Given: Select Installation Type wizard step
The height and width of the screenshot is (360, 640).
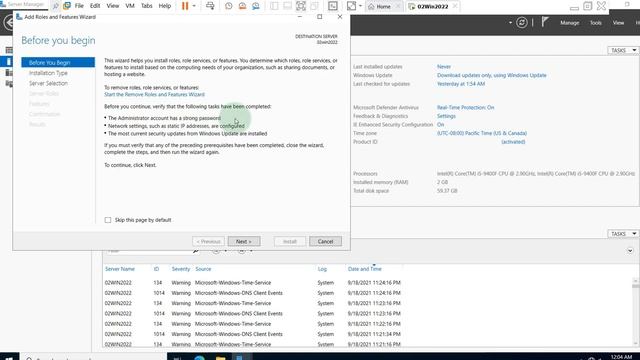Looking at the screenshot, I should pos(48,73).
